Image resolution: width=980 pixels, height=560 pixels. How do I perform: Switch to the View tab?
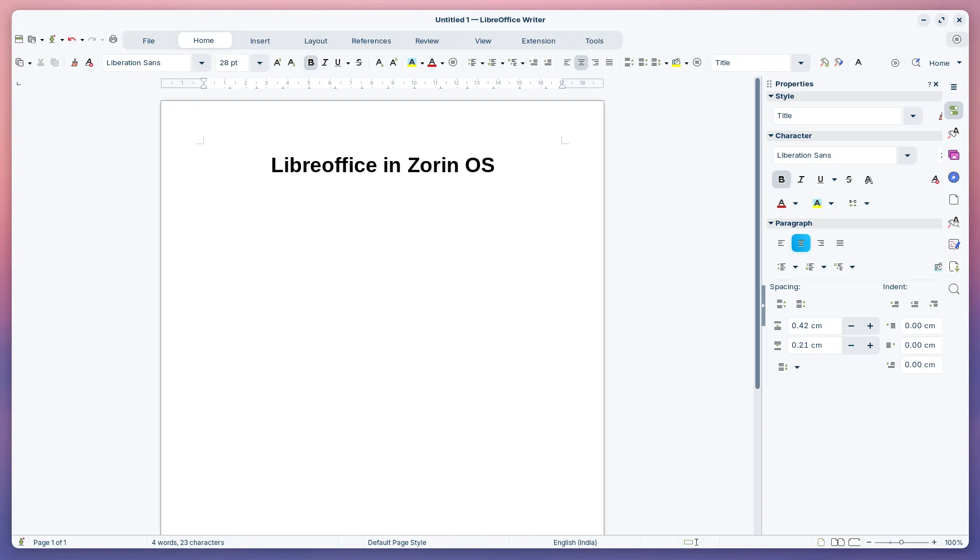[483, 41]
